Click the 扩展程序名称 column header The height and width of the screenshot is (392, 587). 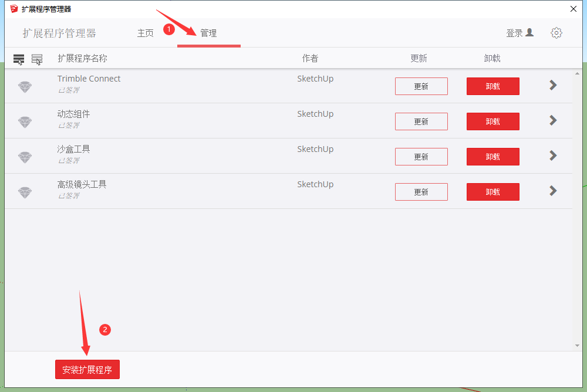coord(82,59)
